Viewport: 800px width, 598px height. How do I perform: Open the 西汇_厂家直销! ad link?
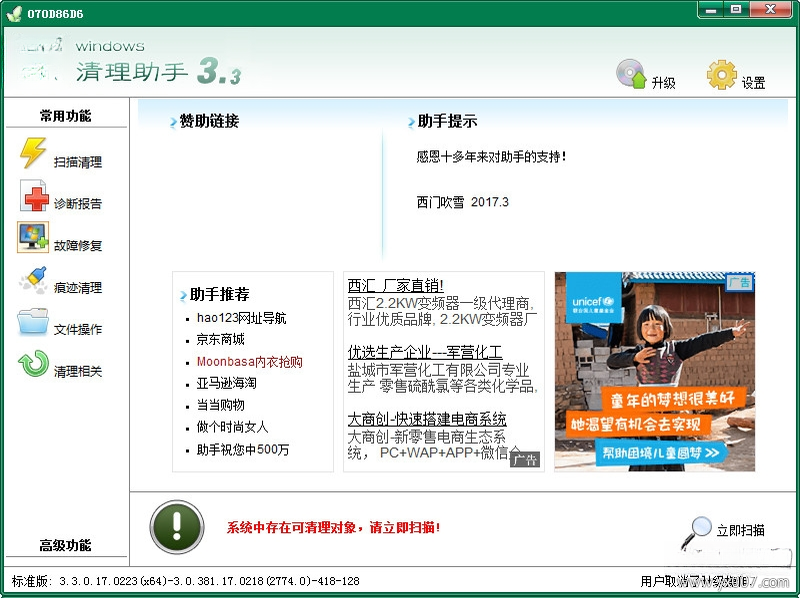[395, 285]
